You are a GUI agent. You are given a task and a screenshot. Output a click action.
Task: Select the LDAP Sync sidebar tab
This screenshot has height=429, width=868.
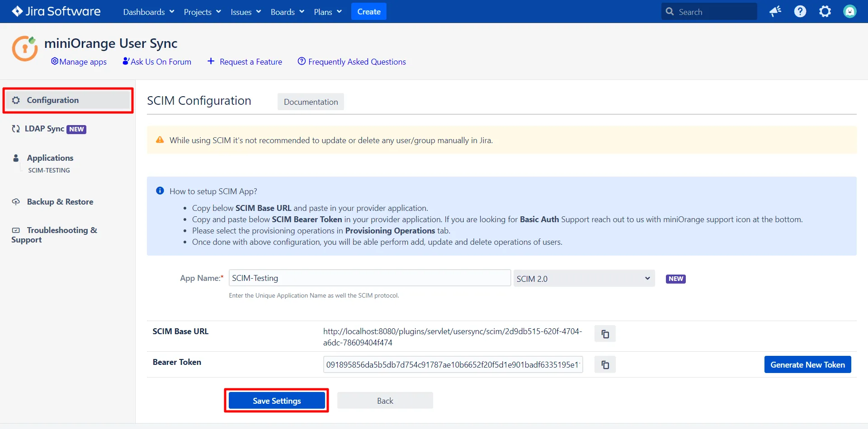click(x=49, y=129)
